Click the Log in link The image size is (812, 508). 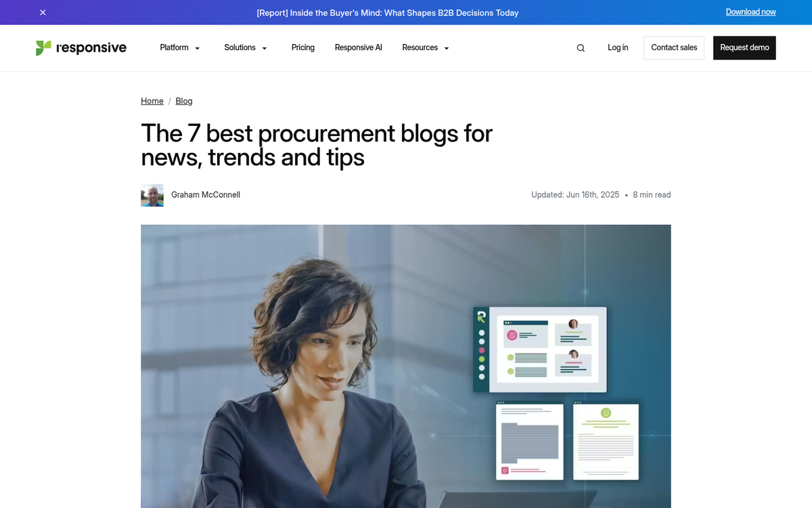tap(618, 47)
